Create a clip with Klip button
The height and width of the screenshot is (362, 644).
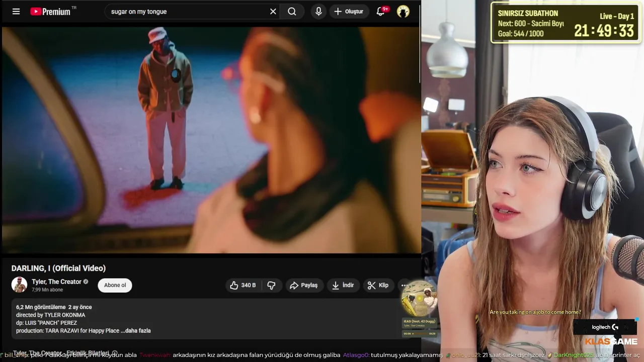pyautogui.click(x=378, y=285)
